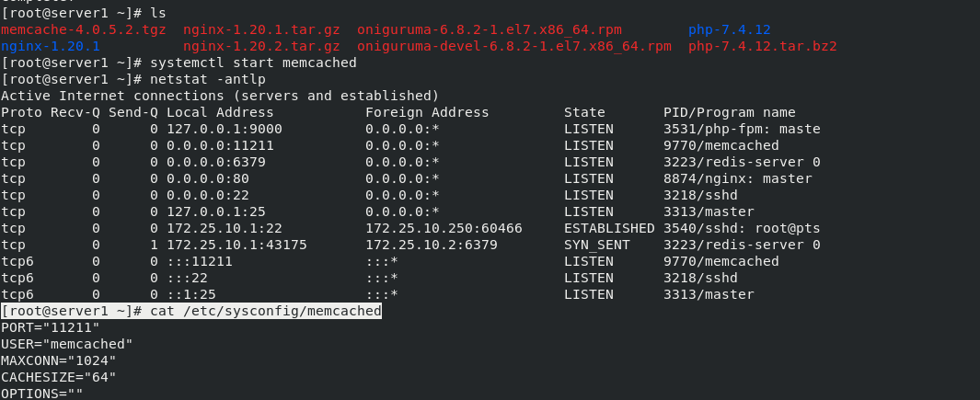This screenshot has width=980, height=400.
Task: Click 9770/memcached in the tcp row
Action: (721, 145)
